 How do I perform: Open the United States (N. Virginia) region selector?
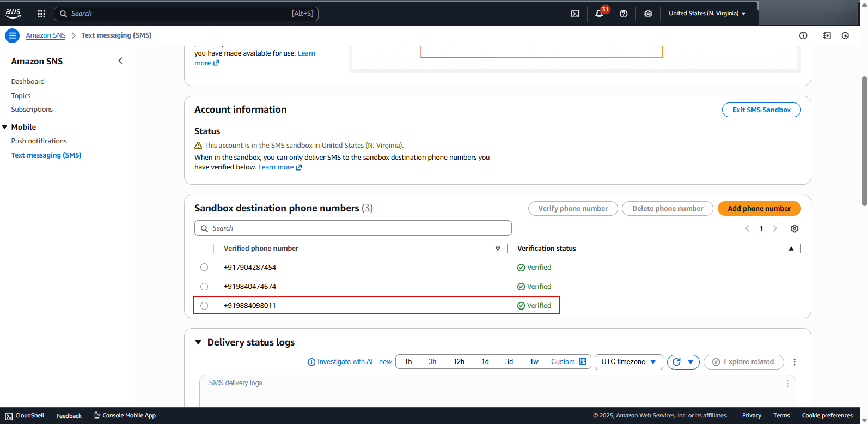click(707, 14)
